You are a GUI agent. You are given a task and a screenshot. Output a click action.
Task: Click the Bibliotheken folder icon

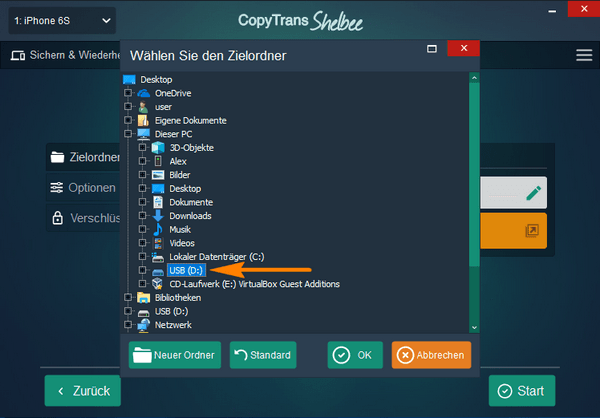(143, 297)
